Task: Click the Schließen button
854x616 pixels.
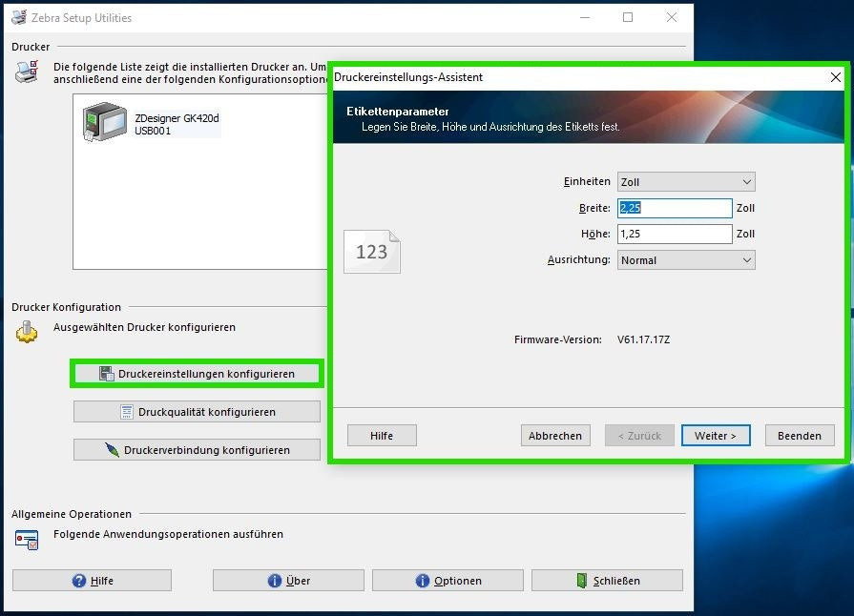Action: [x=607, y=581]
